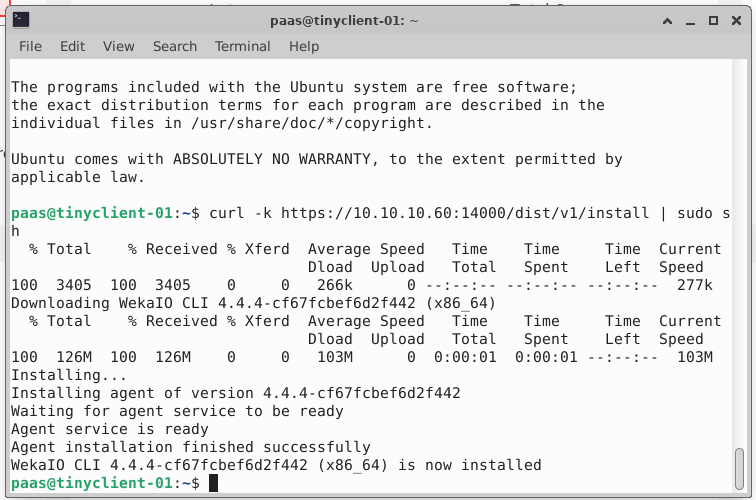Click the 277k current speed value

click(694, 285)
